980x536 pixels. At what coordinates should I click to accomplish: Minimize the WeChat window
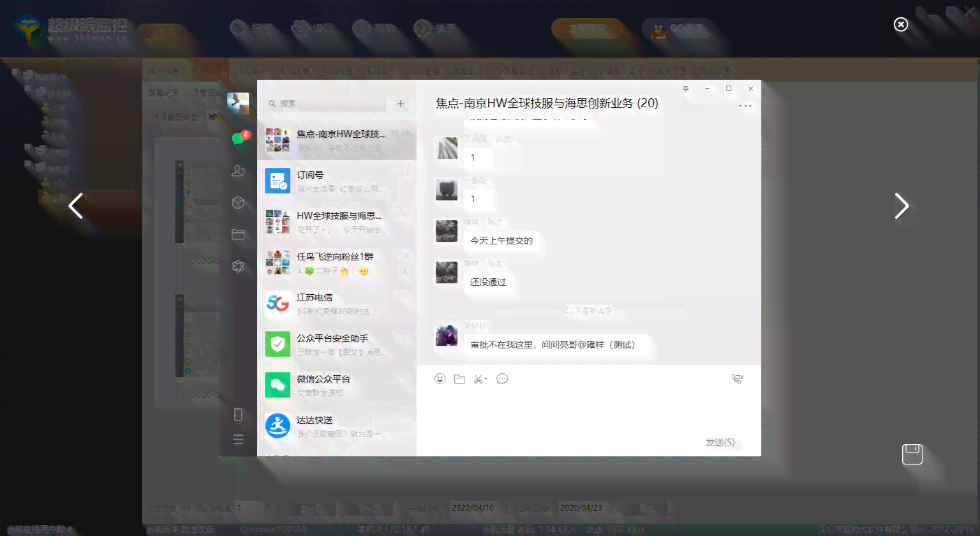tap(707, 89)
